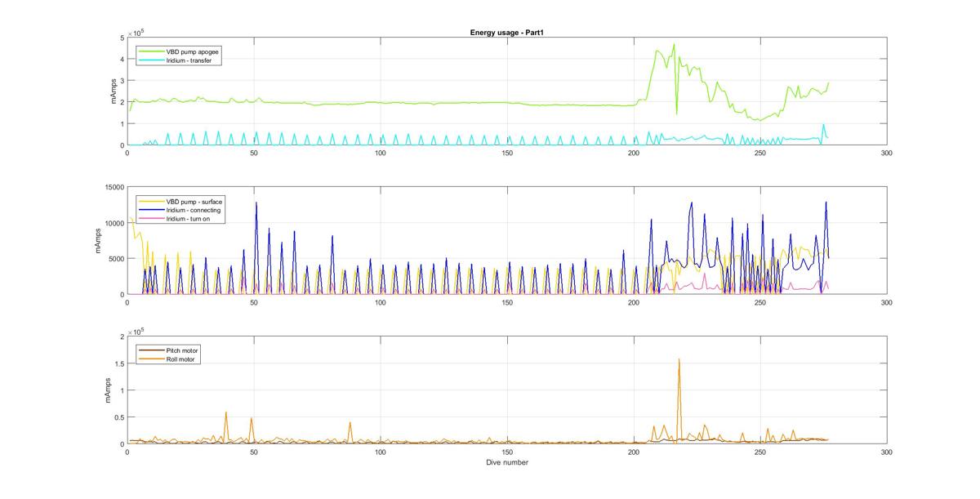Click the bottom plot's mAmps axis label
Image resolution: width=980 pixels, height=499 pixels.
point(109,390)
